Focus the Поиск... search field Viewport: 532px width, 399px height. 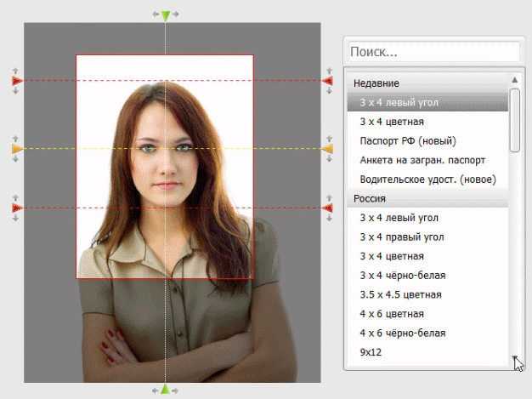coord(434,52)
